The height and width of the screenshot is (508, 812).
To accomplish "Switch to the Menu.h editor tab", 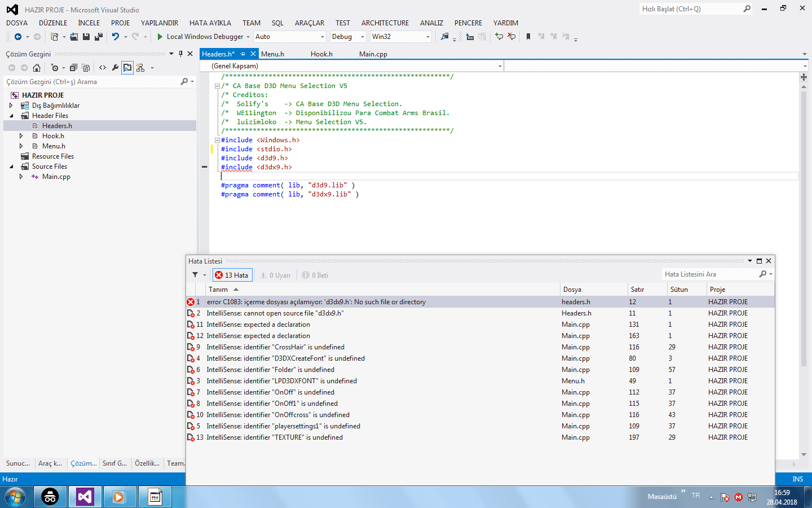I will 272,54.
